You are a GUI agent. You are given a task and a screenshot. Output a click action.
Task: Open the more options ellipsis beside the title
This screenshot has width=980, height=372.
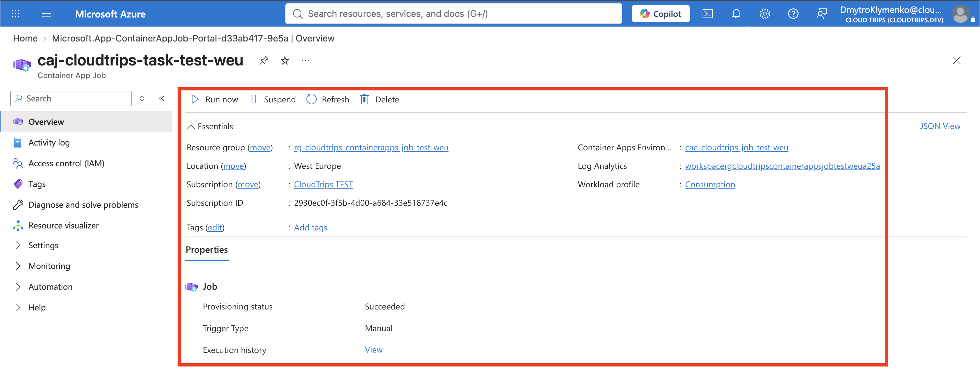pos(306,60)
